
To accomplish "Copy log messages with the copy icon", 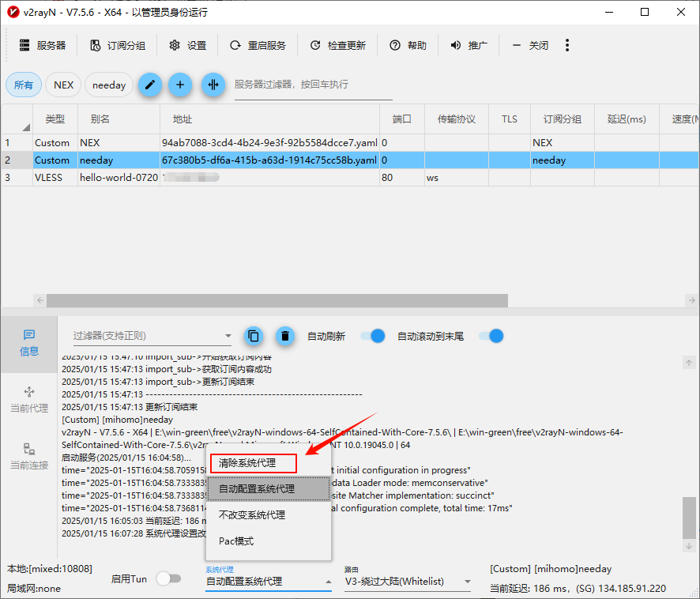I will point(253,336).
